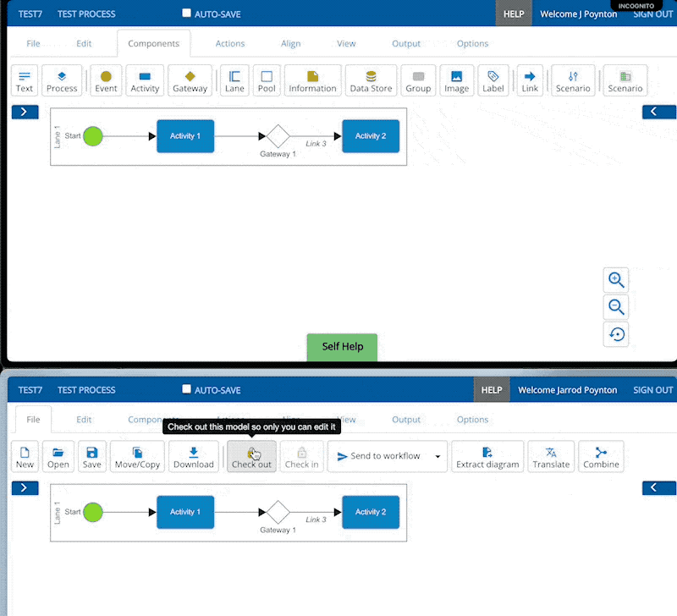Switch to the Align tab in top window

[x=290, y=44]
